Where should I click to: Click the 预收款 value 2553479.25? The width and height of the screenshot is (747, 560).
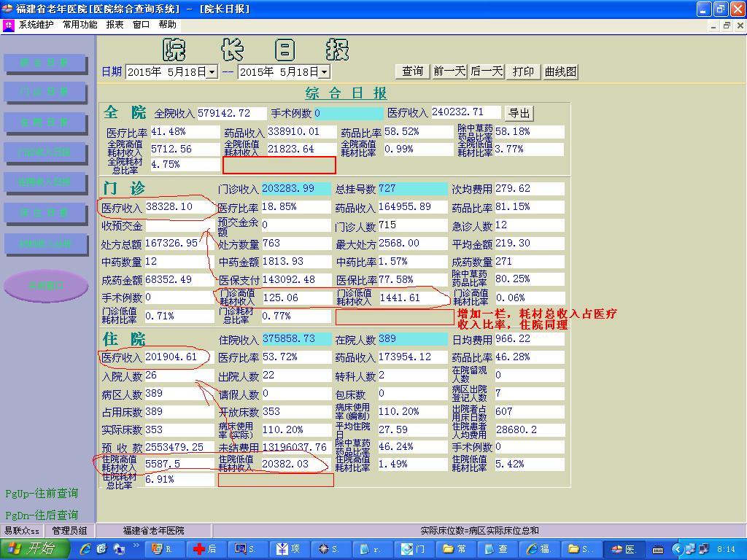[x=179, y=447]
